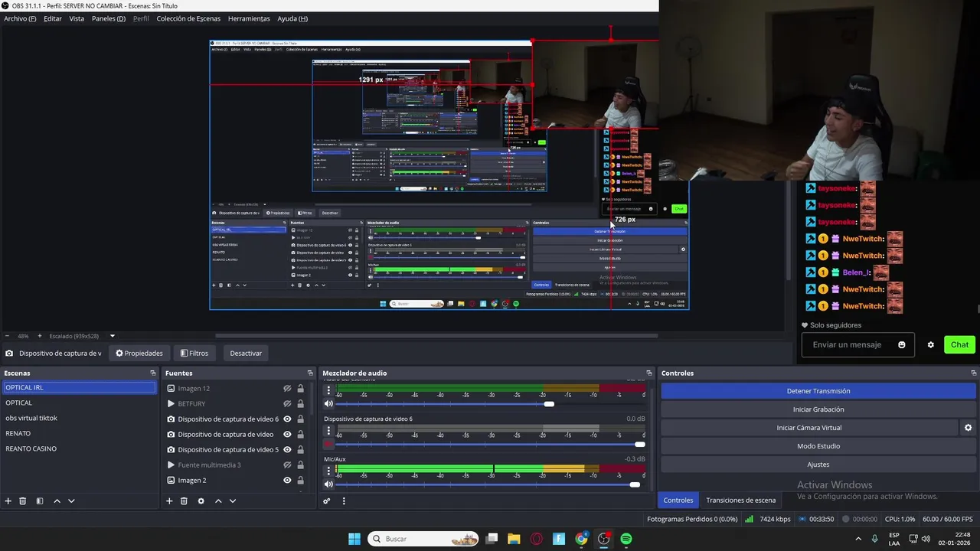The width and height of the screenshot is (980, 551).
Task: Open Mic/Aux options three-dot menu
Action: 328,470
